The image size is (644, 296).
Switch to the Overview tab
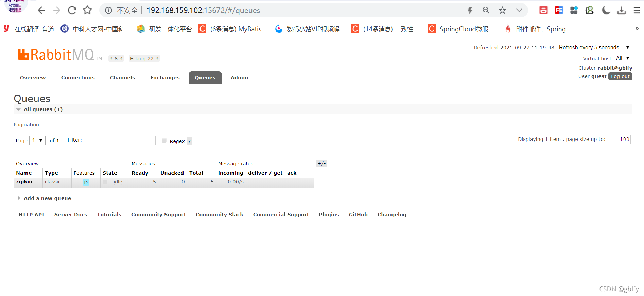click(33, 78)
